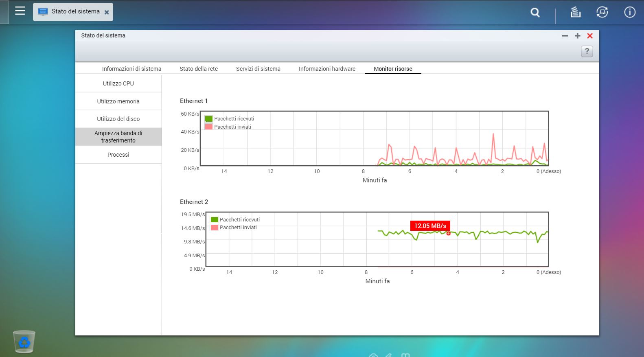Maximize the window with the plus icon
Screen dimensions: 644x357
tap(577, 36)
